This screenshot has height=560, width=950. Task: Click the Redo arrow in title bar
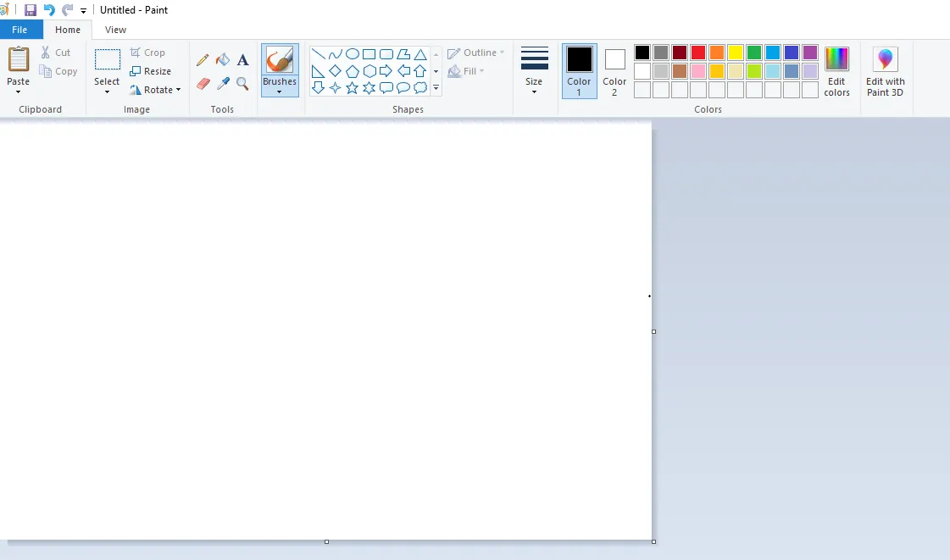point(67,10)
